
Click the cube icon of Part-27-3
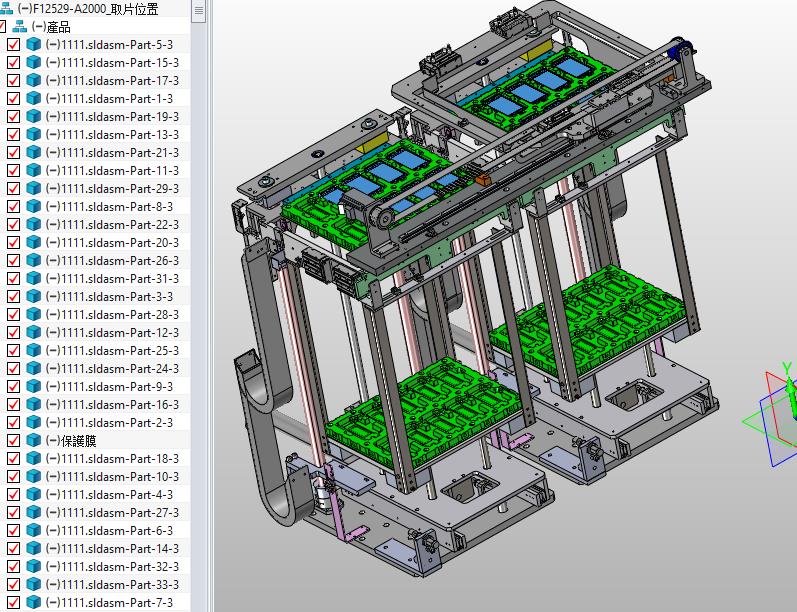(x=34, y=512)
